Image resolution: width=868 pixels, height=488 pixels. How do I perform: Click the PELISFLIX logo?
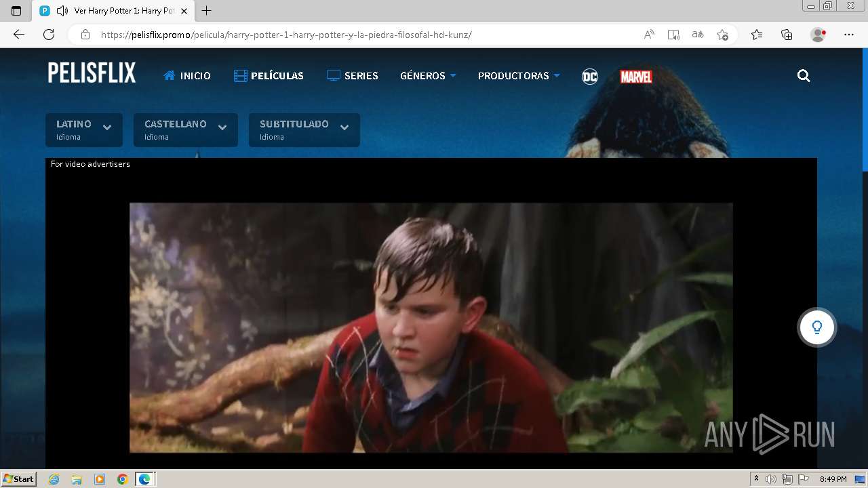(92, 73)
